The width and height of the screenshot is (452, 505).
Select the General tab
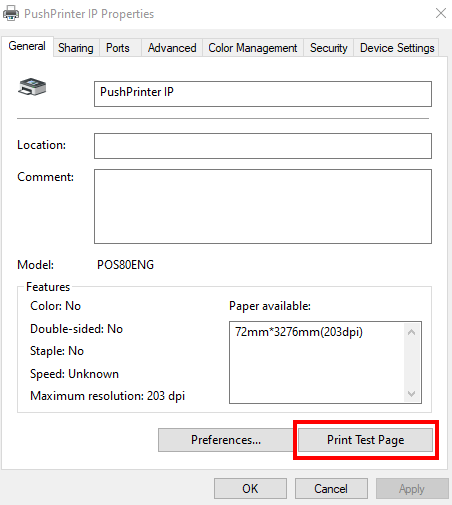pyautogui.click(x=27, y=46)
